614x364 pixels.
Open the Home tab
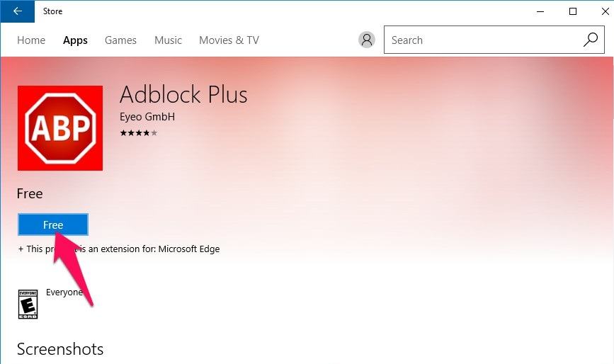[x=31, y=40]
